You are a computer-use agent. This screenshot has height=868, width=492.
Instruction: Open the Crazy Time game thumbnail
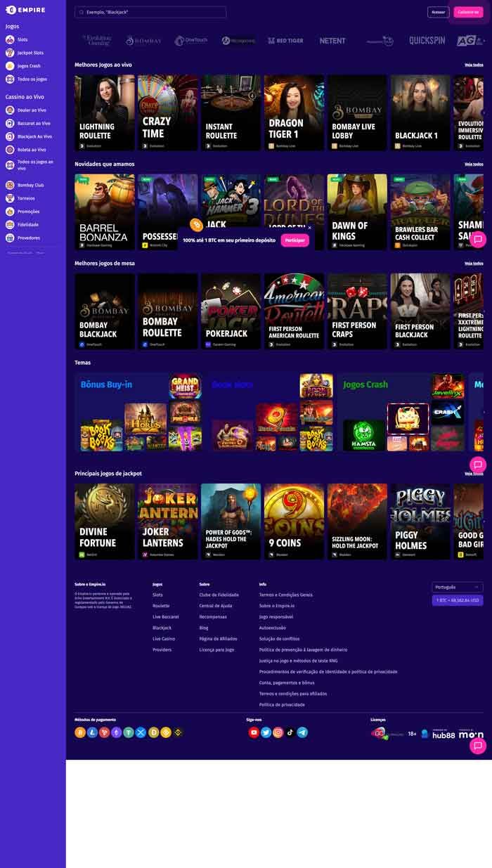[168, 112]
